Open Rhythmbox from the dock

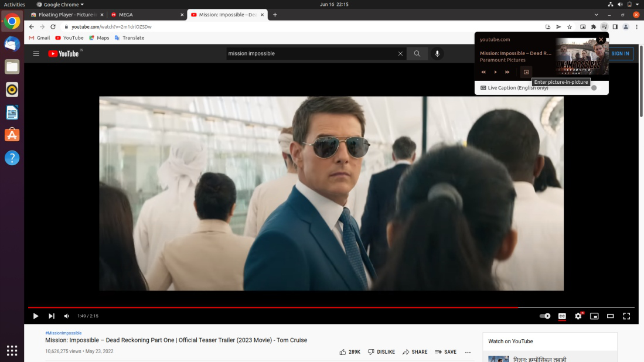coord(12,90)
